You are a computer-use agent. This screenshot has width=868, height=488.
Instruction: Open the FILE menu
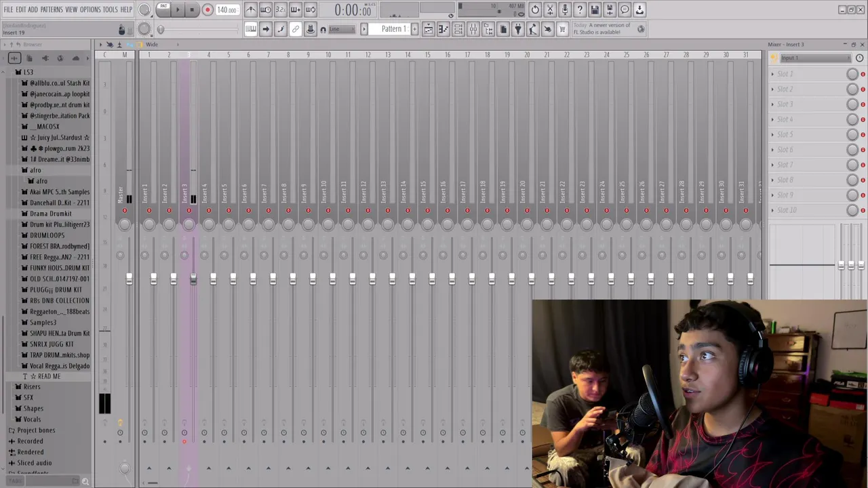(8, 9)
